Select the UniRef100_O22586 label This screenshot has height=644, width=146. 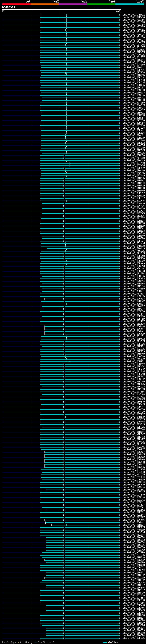pyautogui.click(x=134, y=50)
